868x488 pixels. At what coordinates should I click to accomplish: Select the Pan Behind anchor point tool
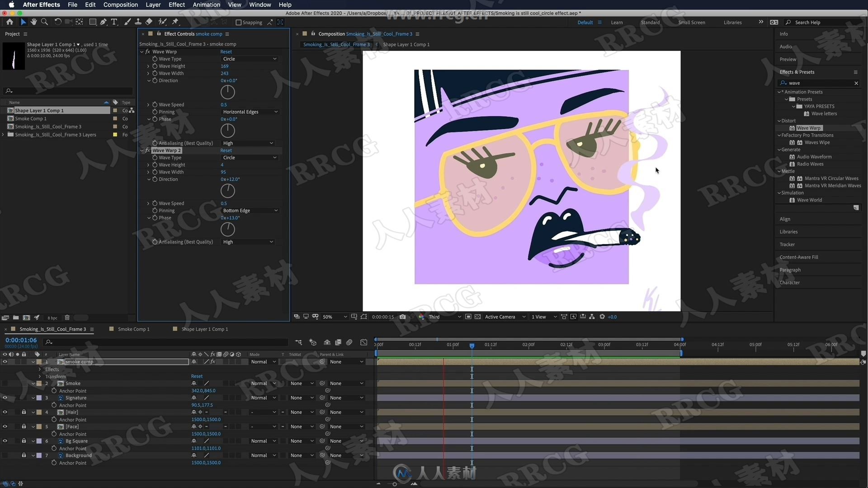point(79,22)
